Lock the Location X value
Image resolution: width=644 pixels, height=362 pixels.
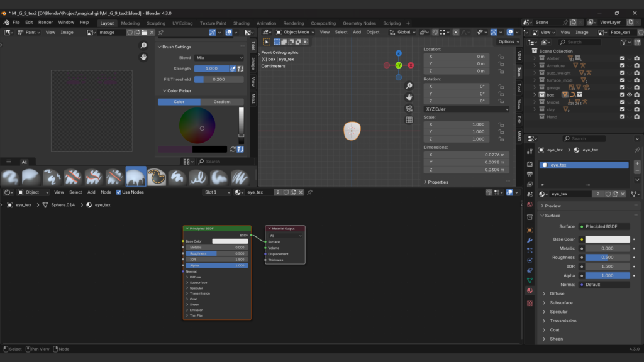coord(501,56)
